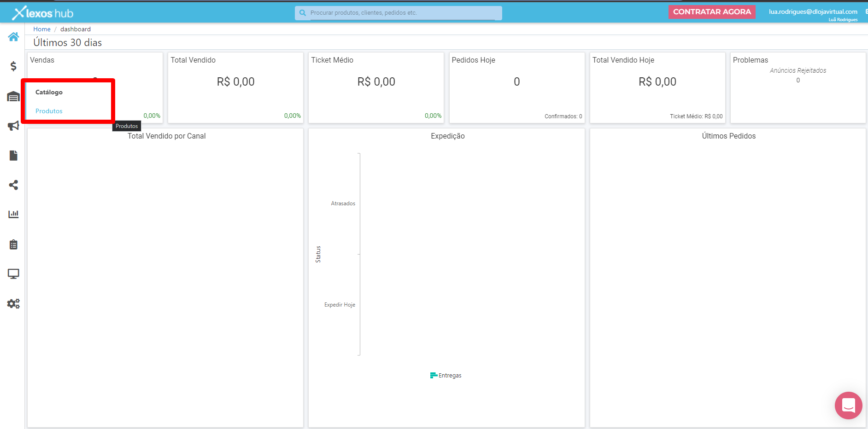Open the Home house icon in sidebar
The height and width of the screenshot is (429, 868).
pos(13,37)
